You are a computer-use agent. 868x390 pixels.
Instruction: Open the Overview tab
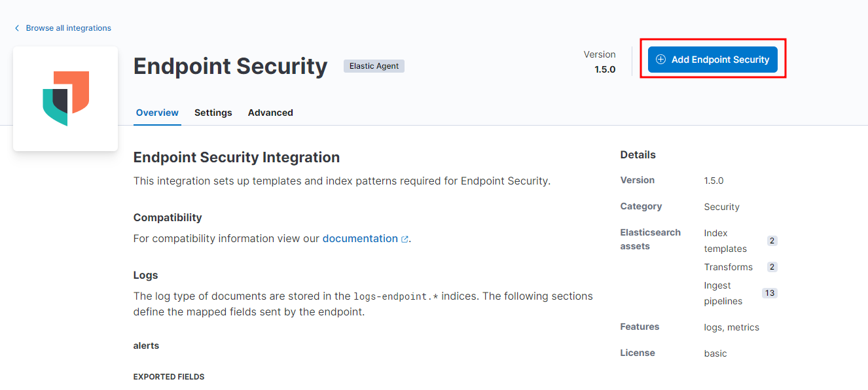tap(157, 113)
